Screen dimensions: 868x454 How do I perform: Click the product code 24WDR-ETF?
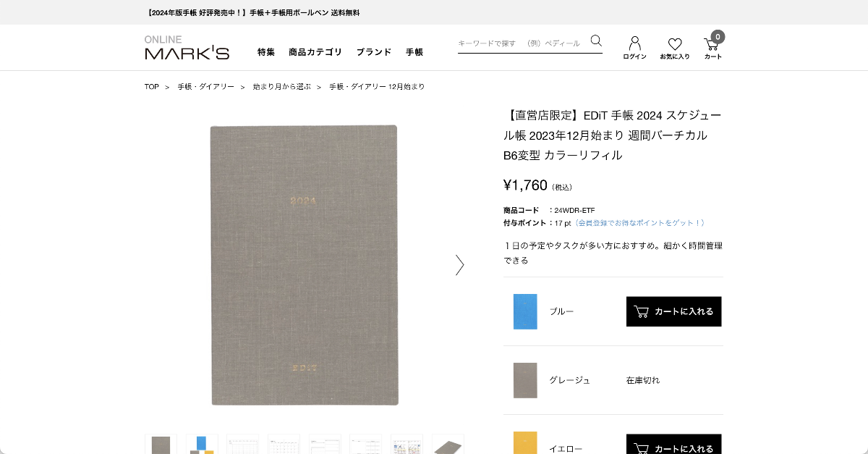coord(574,210)
